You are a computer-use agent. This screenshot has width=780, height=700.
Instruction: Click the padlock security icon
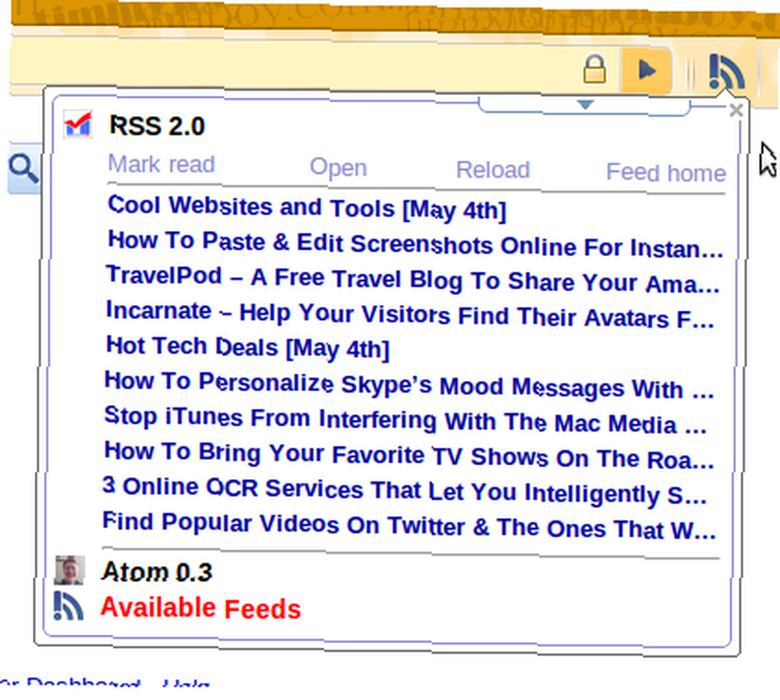(594, 69)
